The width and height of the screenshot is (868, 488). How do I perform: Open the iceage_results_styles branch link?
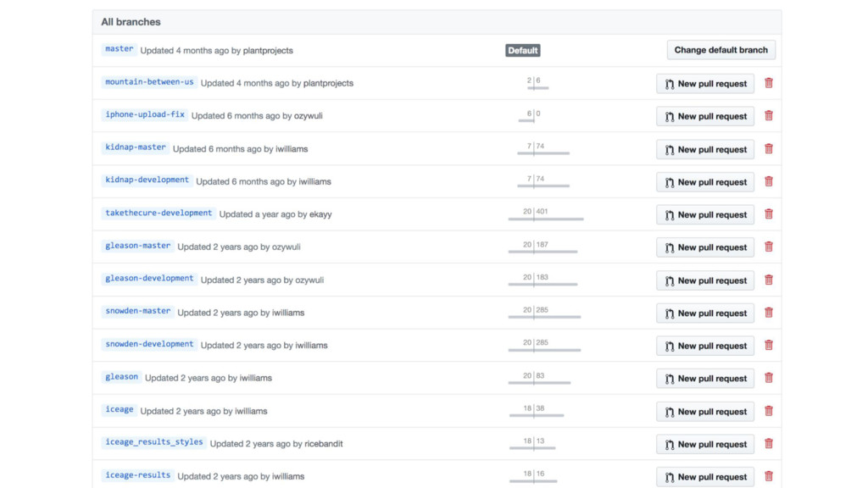click(154, 442)
